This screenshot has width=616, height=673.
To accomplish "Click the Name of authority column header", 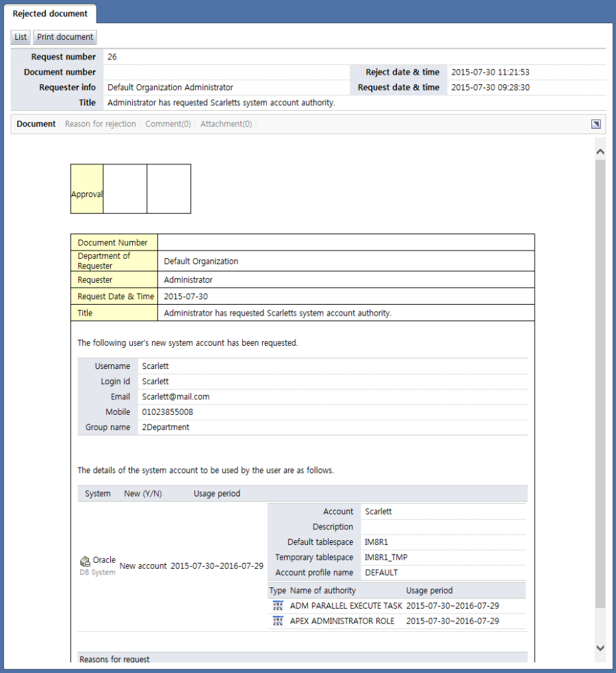I will click(323, 590).
